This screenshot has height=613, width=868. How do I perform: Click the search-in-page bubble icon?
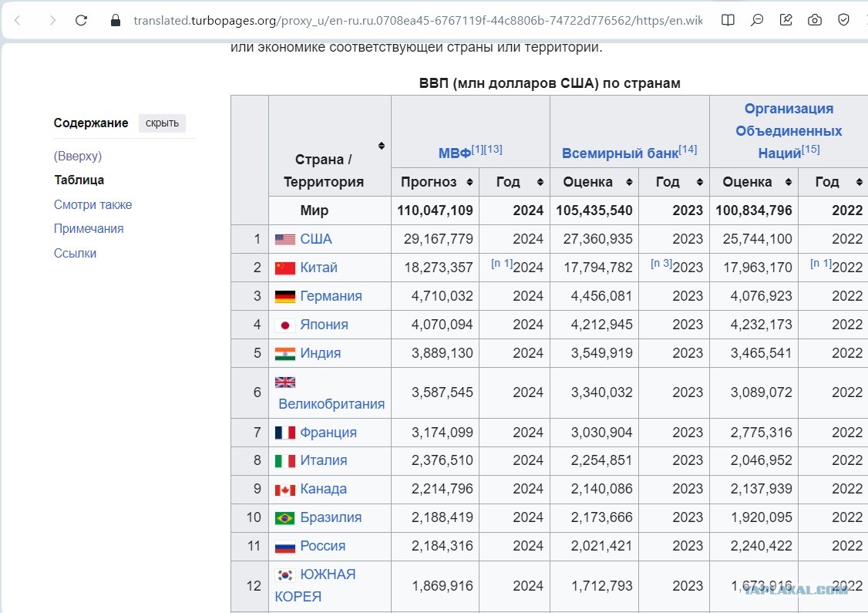(x=757, y=21)
